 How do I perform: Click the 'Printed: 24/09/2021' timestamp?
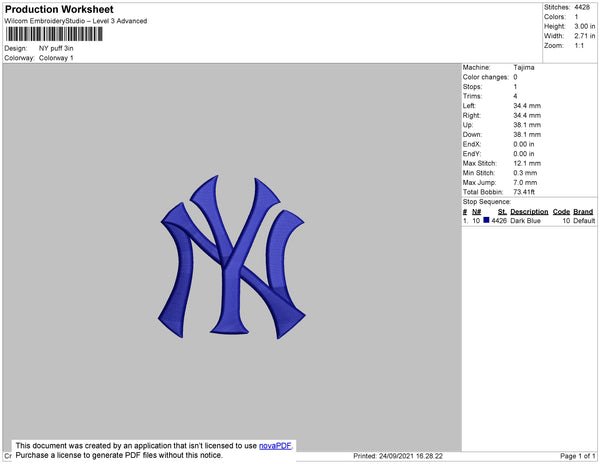click(398, 456)
